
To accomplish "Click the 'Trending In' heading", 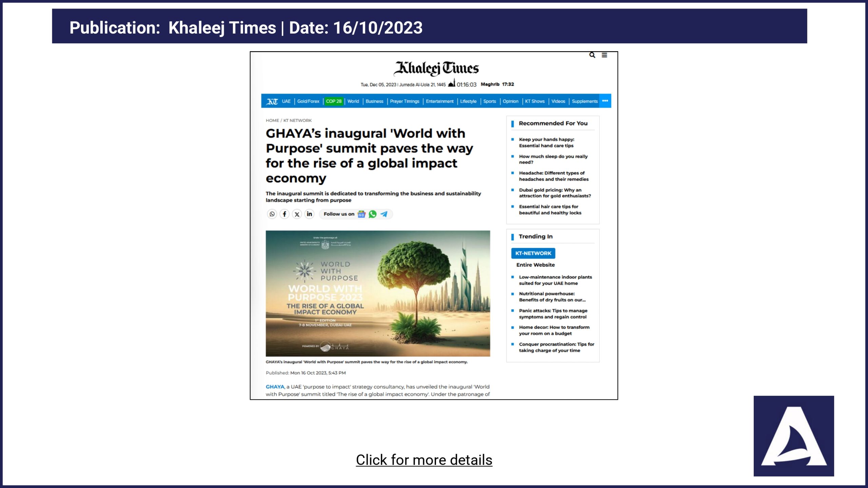I will pyautogui.click(x=535, y=237).
